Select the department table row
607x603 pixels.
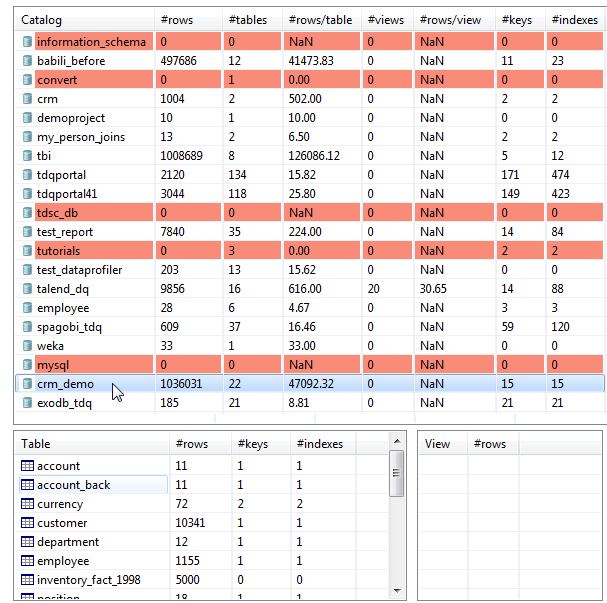tap(69, 542)
